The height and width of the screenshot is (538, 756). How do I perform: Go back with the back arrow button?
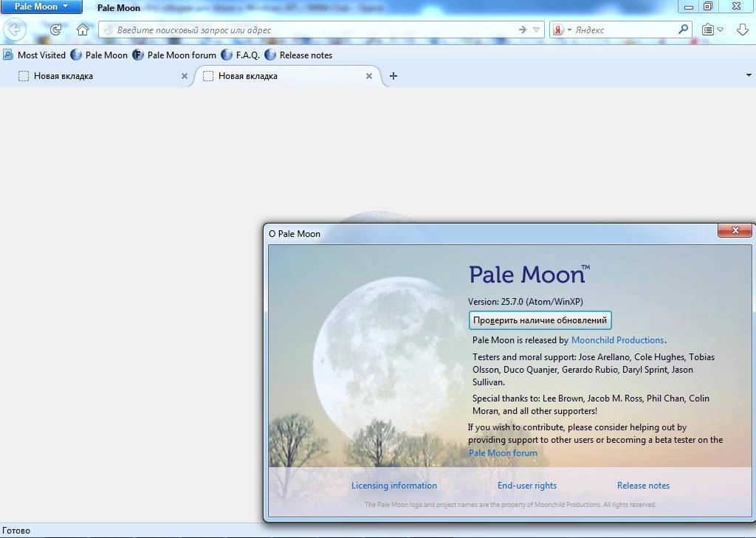click(x=15, y=30)
